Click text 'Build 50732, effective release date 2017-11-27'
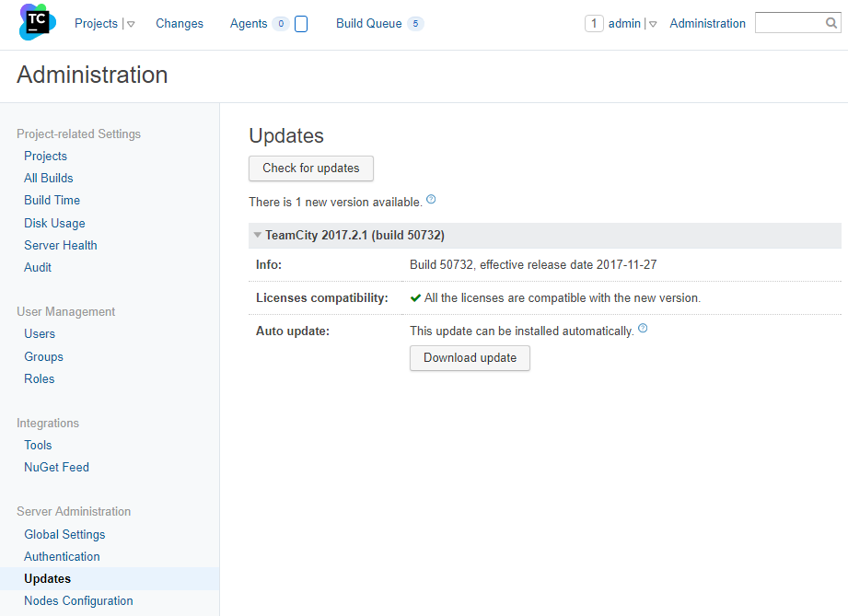Image resolution: width=848 pixels, height=616 pixels. tap(533, 264)
